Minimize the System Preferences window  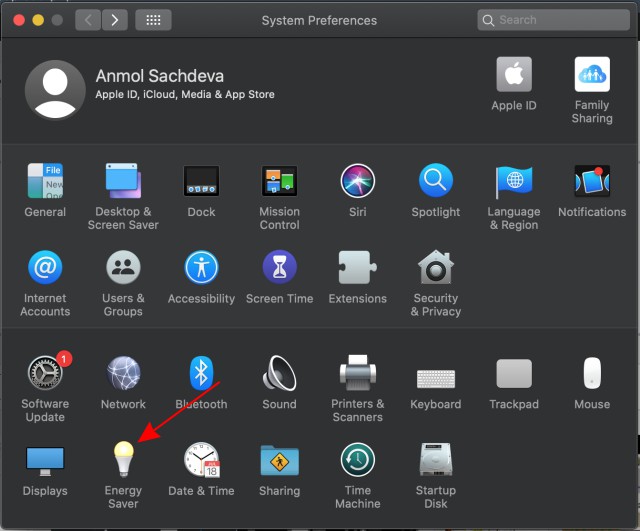(x=38, y=20)
